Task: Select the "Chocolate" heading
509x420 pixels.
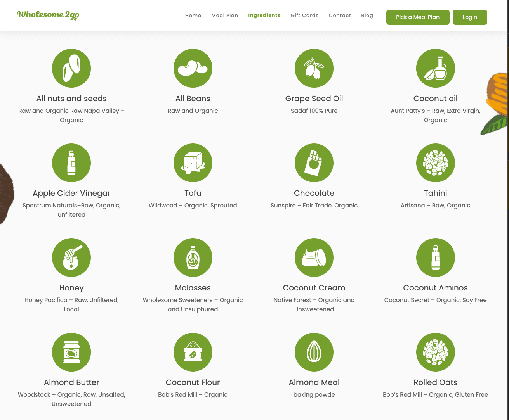Action: (314, 193)
